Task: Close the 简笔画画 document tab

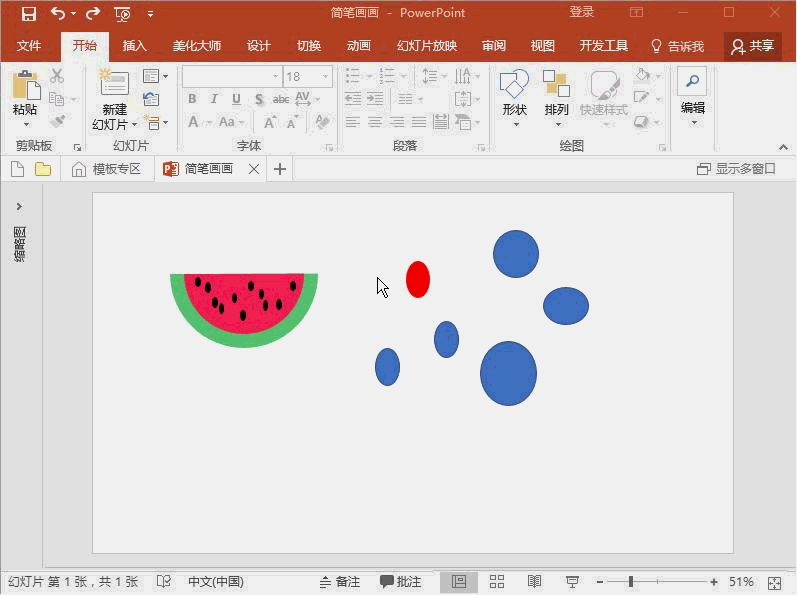Action: coord(254,169)
